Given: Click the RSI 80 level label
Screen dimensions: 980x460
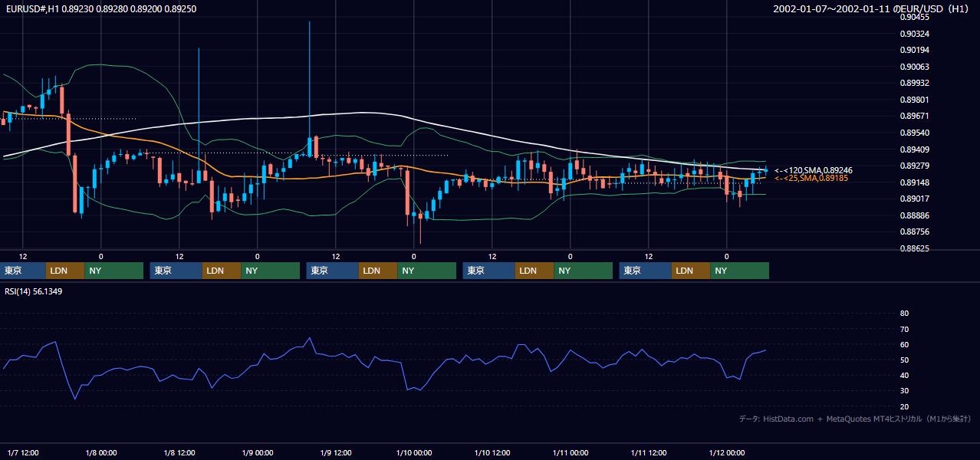Looking at the screenshot, I should (x=904, y=314).
